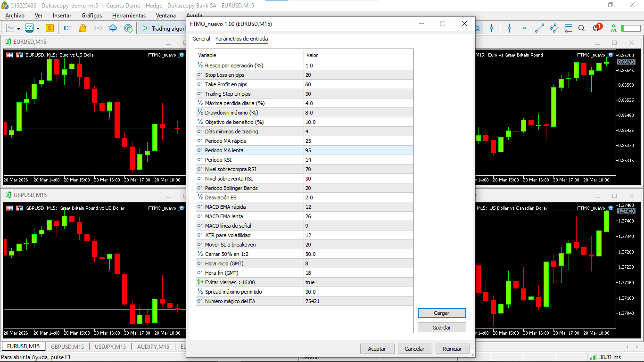644x362 pixels.
Task: Select the Stop Loss en pips value
Action: [x=358, y=75]
